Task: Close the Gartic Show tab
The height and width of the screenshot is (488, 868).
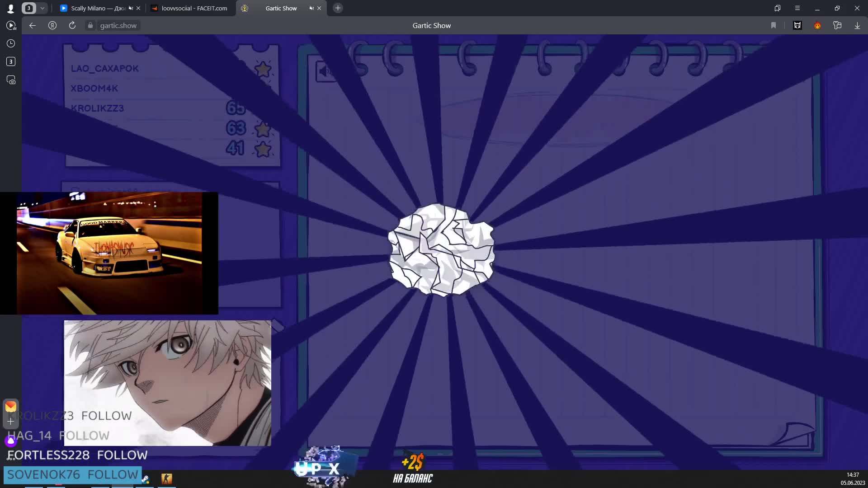Action: pyautogui.click(x=319, y=8)
